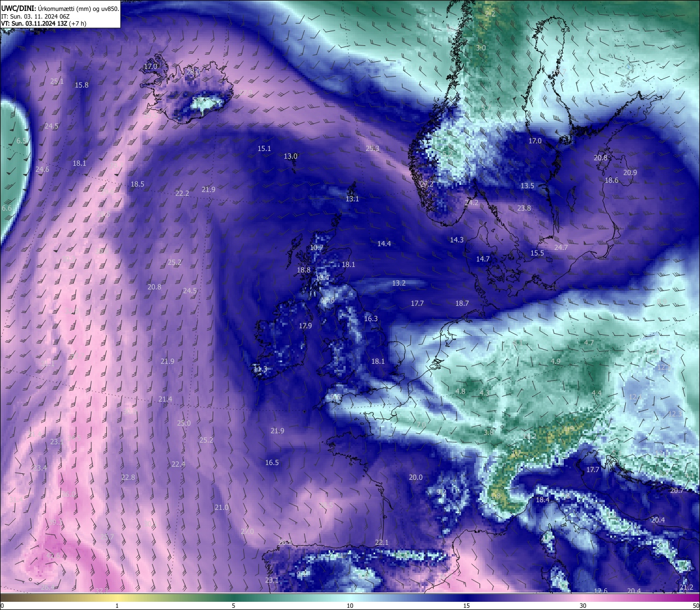Click the 24.7 value over the Baltic
Viewport: 700px width, 610px height.
(x=561, y=248)
